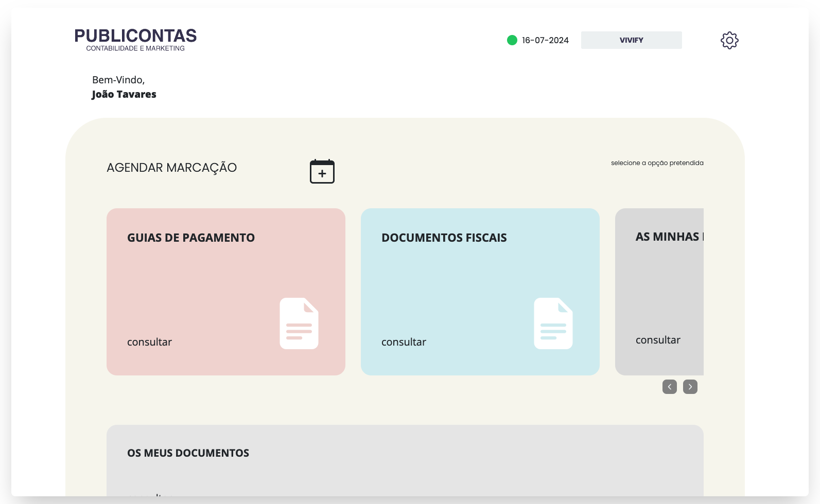The height and width of the screenshot is (504, 820).
Task: Click the AGENDAR MARCAÇÃO label
Action: coord(171,168)
